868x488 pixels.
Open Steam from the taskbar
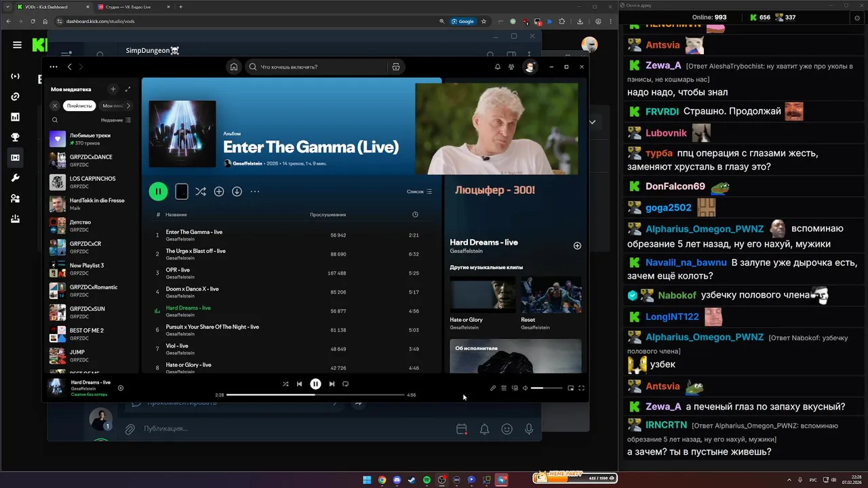click(x=412, y=480)
